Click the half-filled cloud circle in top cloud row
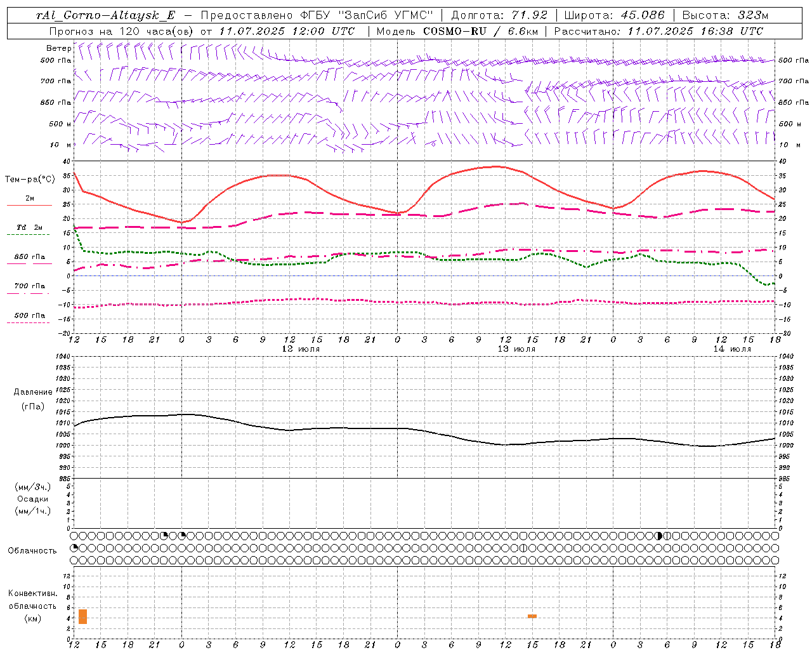Viewport: 812px width, 650px height. click(659, 536)
